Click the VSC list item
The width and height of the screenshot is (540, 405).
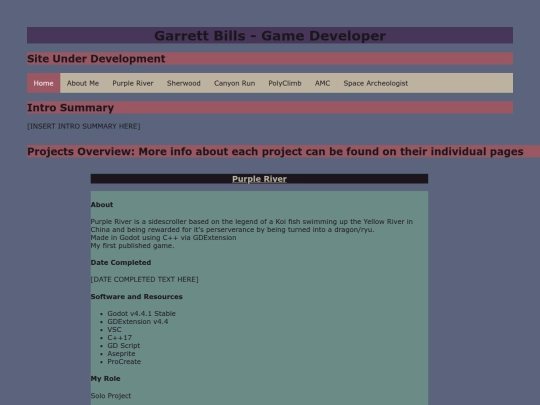point(114,330)
